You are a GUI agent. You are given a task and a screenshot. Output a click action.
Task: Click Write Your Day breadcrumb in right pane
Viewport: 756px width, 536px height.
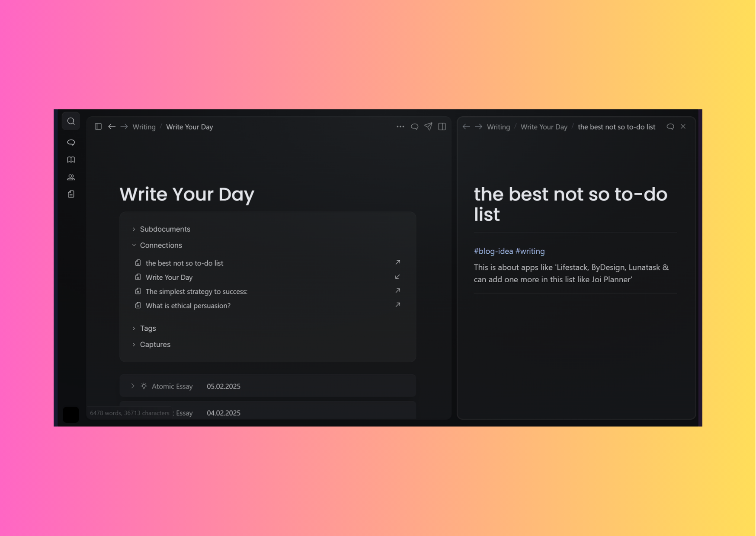[x=544, y=127]
